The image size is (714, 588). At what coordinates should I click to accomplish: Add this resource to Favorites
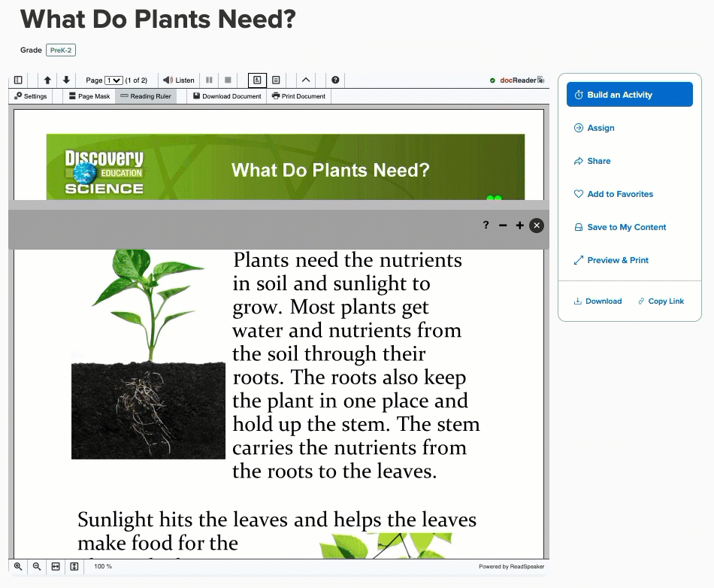pyautogui.click(x=613, y=194)
